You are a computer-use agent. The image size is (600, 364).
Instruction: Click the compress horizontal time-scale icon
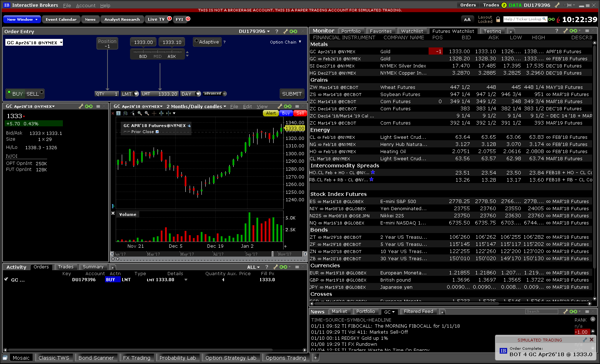(169, 113)
